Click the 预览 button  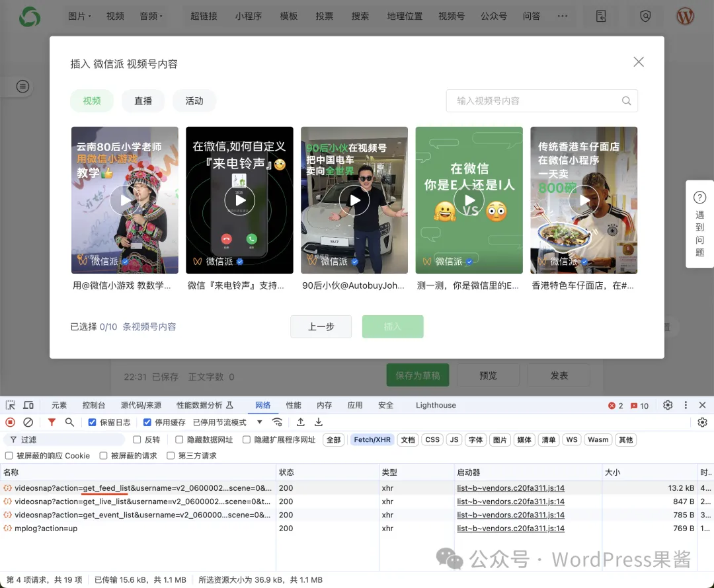pos(488,375)
